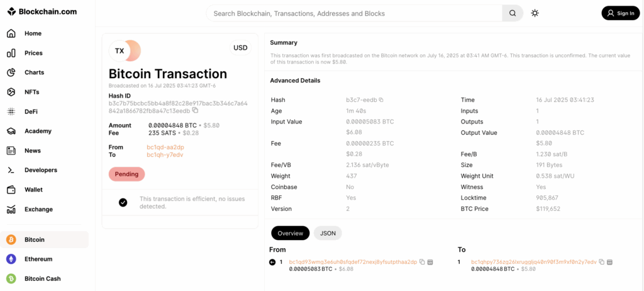Click the Pending status badge

pos(126,174)
